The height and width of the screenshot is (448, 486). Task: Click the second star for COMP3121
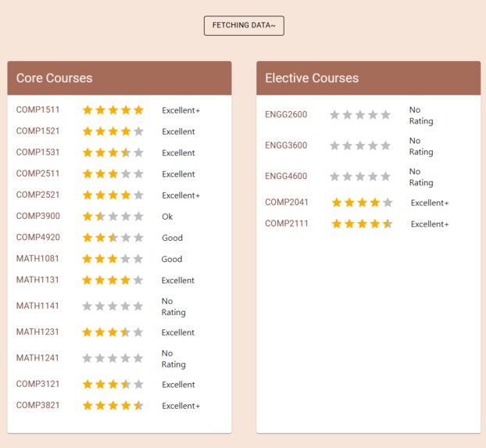101,385
